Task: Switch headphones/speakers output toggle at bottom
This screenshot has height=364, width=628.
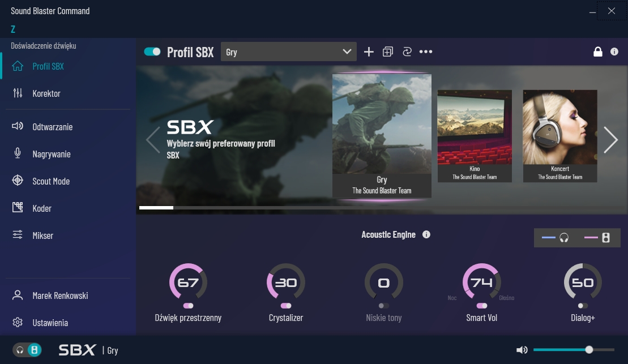Action: (x=27, y=350)
